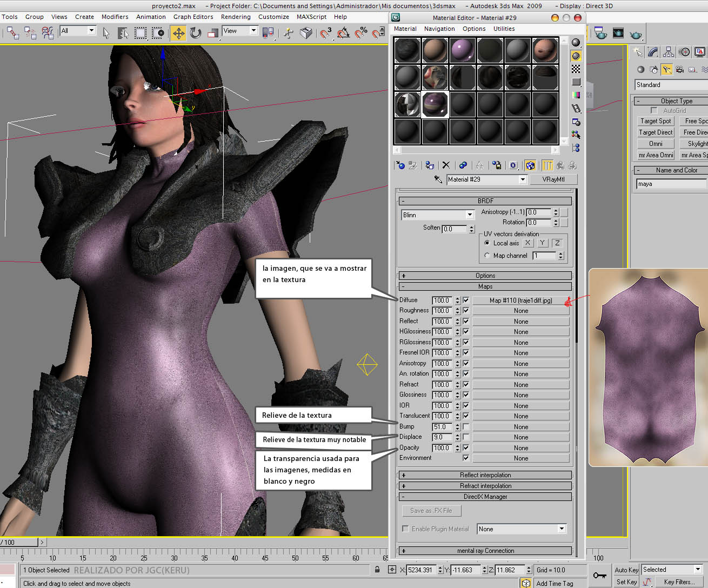Image resolution: width=708 pixels, height=588 pixels.
Task: Create a Target Spot light
Action: tap(656, 121)
